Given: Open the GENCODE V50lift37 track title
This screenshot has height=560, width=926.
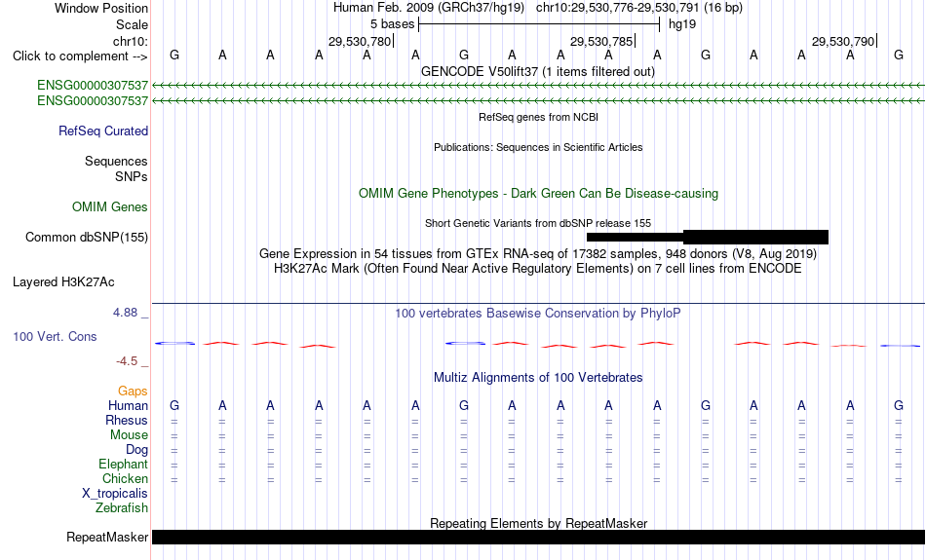Looking at the screenshot, I should coord(537,71).
